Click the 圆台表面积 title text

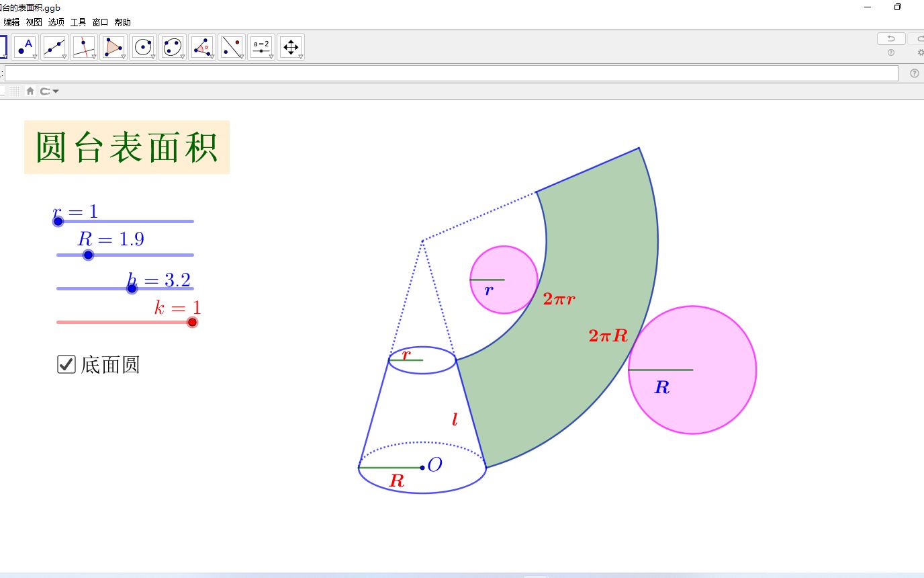point(127,147)
